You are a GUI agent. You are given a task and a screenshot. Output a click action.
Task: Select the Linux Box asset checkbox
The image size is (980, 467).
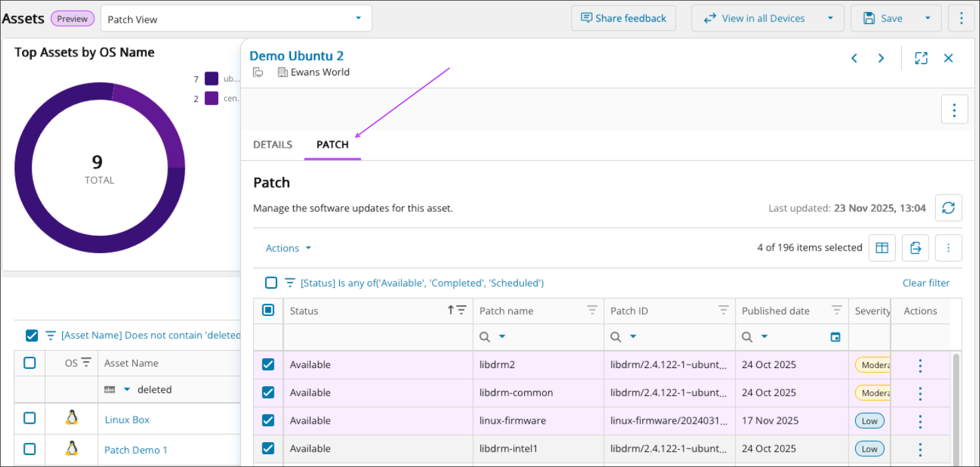click(29, 418)
